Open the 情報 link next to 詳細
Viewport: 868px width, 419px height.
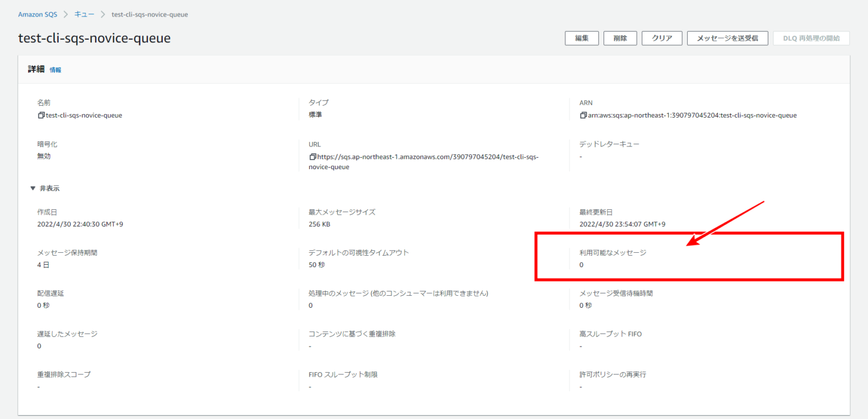point(55,70)
